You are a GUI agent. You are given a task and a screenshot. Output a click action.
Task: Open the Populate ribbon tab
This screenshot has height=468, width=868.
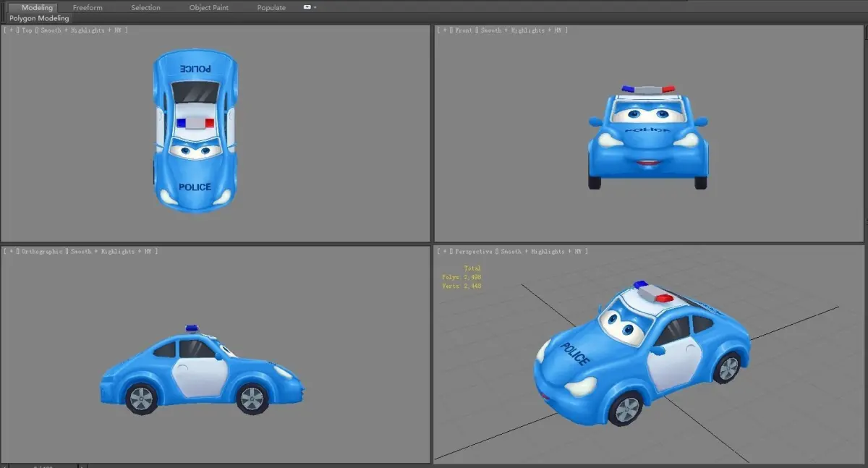271,7
